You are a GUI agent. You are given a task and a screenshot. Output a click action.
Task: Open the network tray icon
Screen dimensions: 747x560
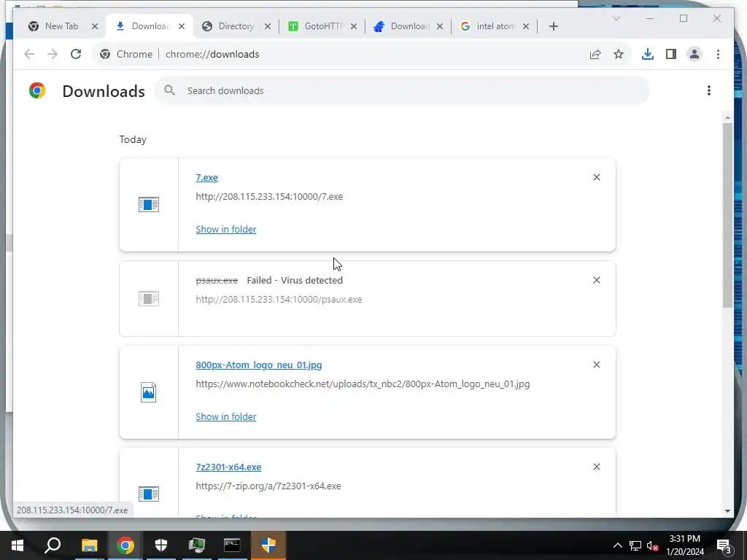point(635,545)
